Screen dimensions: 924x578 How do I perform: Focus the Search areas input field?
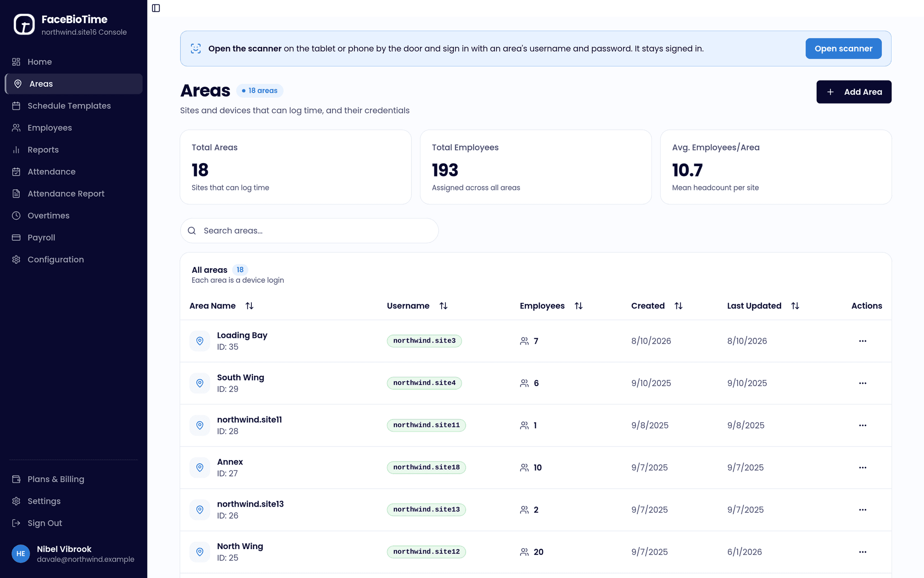(310, 231)
